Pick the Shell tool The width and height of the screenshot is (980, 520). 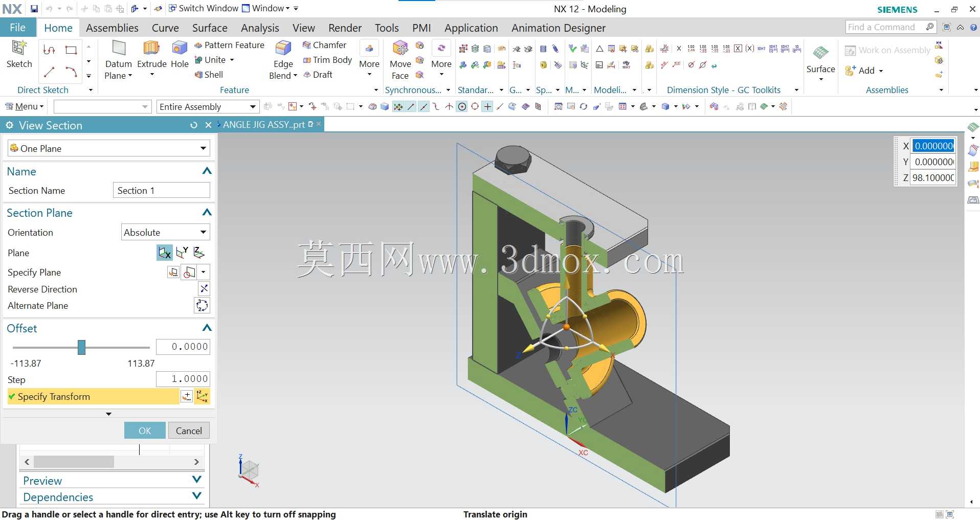pos(209,75)
